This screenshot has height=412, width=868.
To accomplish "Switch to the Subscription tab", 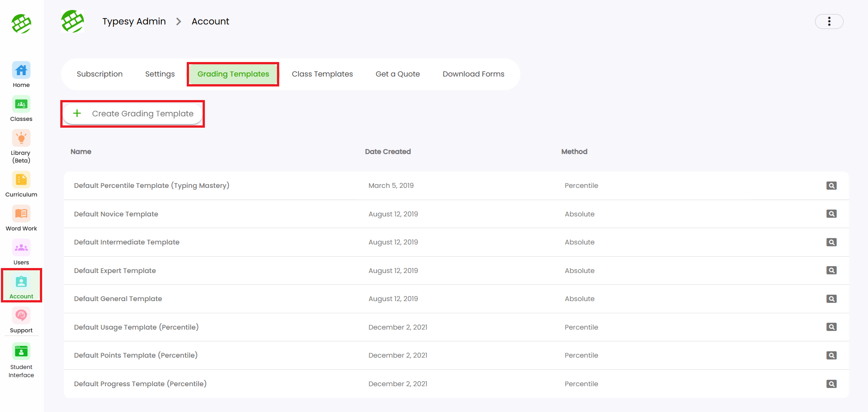I will click(x=100, y=74).
